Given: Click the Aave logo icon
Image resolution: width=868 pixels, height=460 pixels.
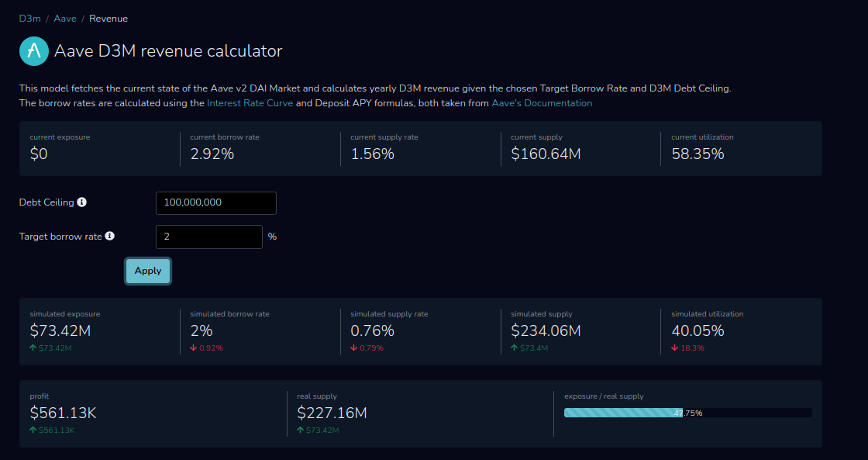Looking at the screenshot, I should [34, 51].
